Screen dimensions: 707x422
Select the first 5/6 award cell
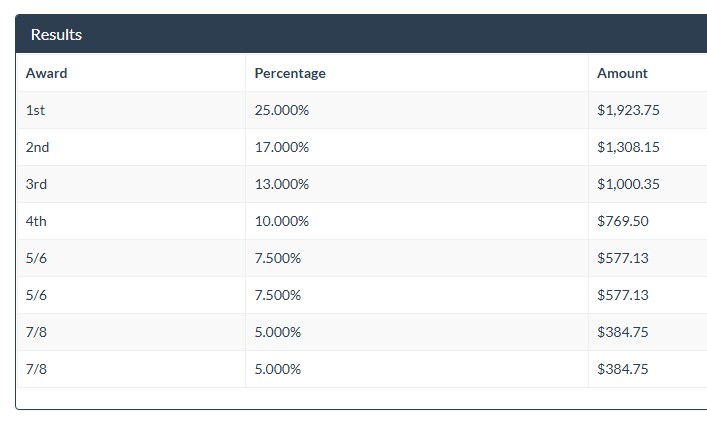coord(37,258)
